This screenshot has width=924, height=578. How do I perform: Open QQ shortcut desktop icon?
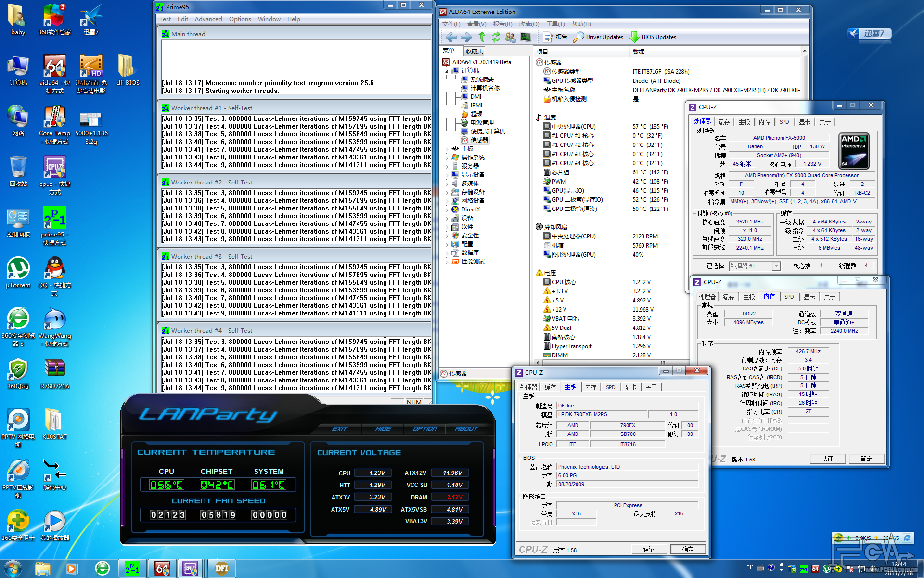coord(54,276)
